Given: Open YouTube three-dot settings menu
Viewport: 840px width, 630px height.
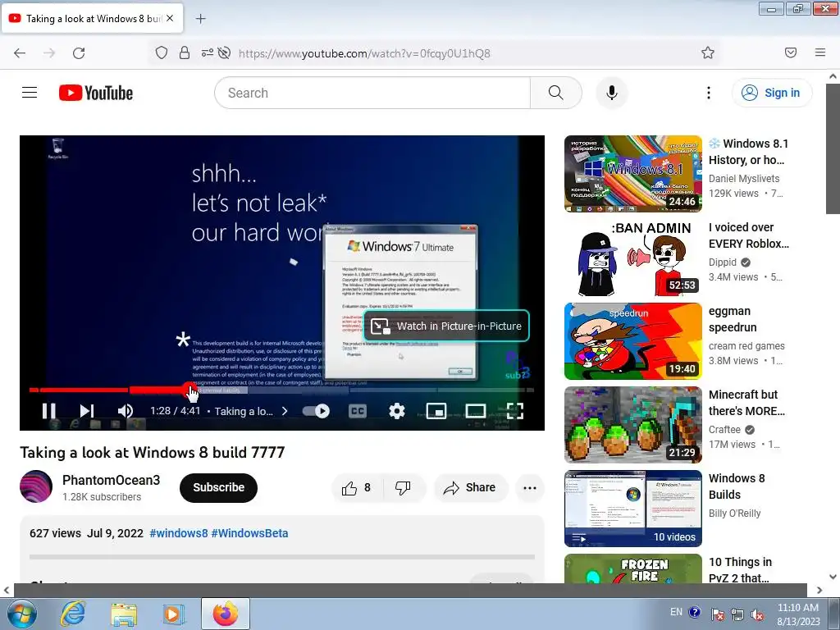Looking at the screenshot, I should pos(708,93).
